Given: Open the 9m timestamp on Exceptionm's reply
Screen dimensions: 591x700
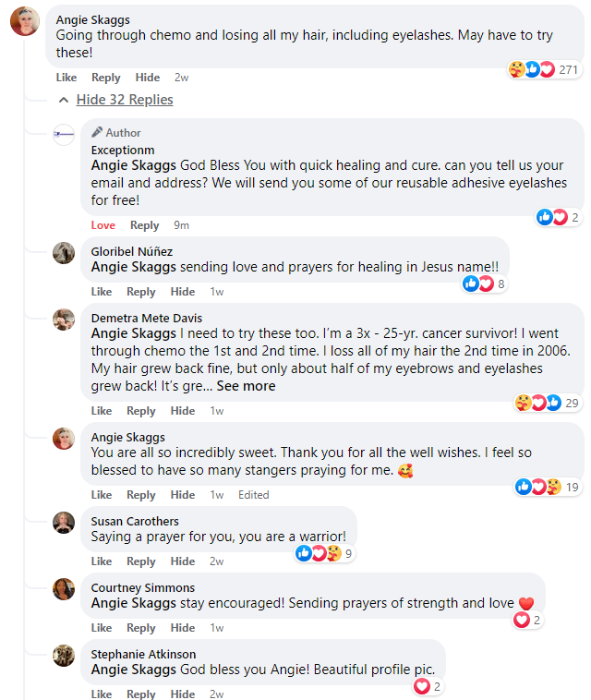Looking at the screenshot, I should pos(181,225).
